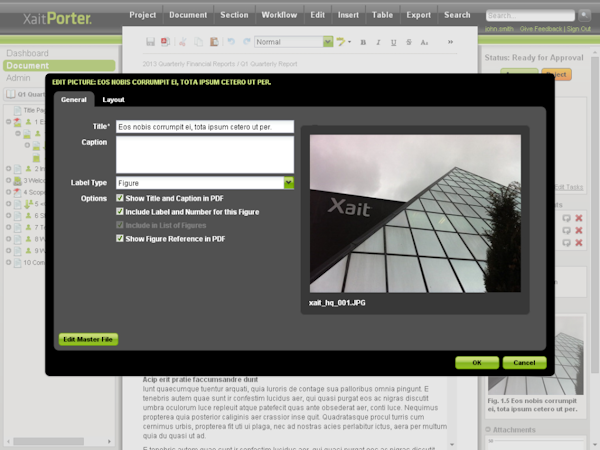This screenshot has width=600, height=450.
Task: Click the first red X delete icon
Action: coord(579,218)
